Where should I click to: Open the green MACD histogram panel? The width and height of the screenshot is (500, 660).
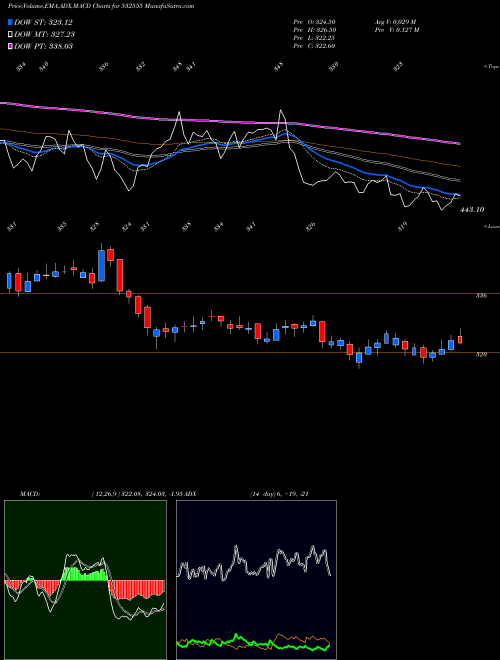pos(85,580)
